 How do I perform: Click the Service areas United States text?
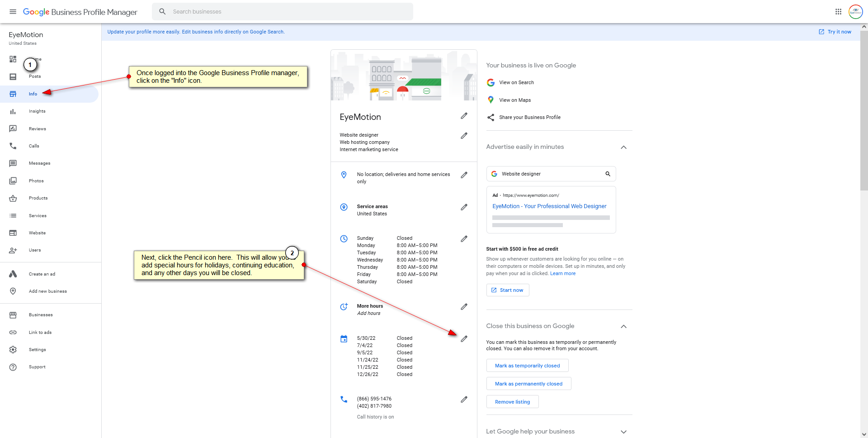point(372,214)
